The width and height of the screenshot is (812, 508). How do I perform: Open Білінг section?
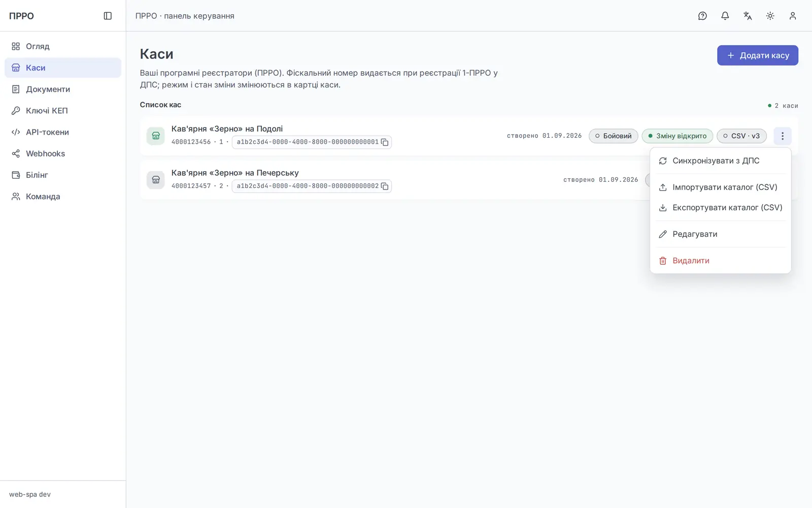(x=63, y=175)
